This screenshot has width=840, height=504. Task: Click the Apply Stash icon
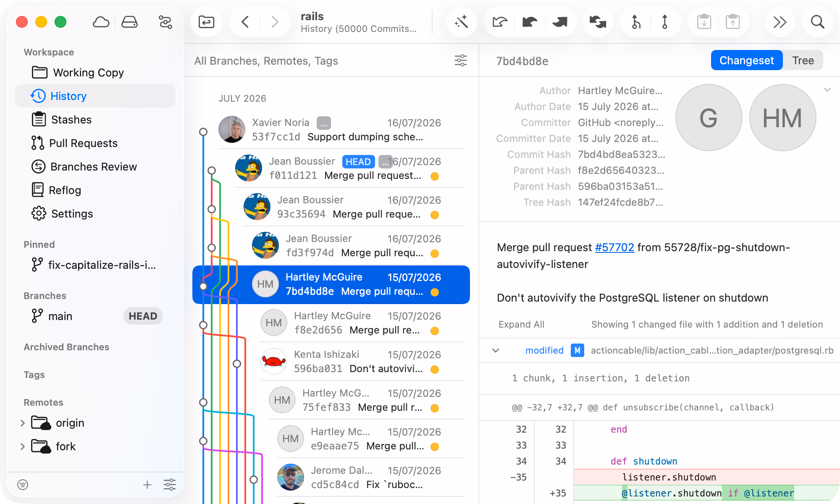[x=732, y=22]
